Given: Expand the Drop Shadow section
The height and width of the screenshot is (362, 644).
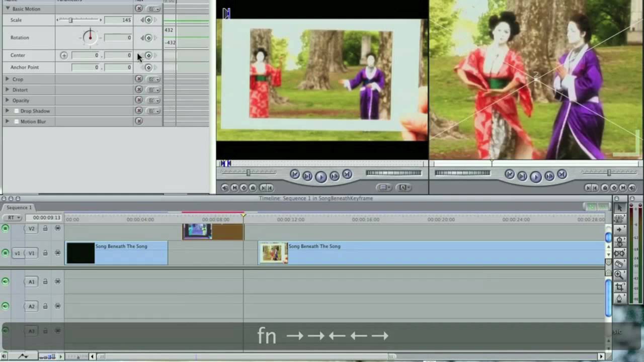Looking at the screenshot, I should (x=7, y=111).
